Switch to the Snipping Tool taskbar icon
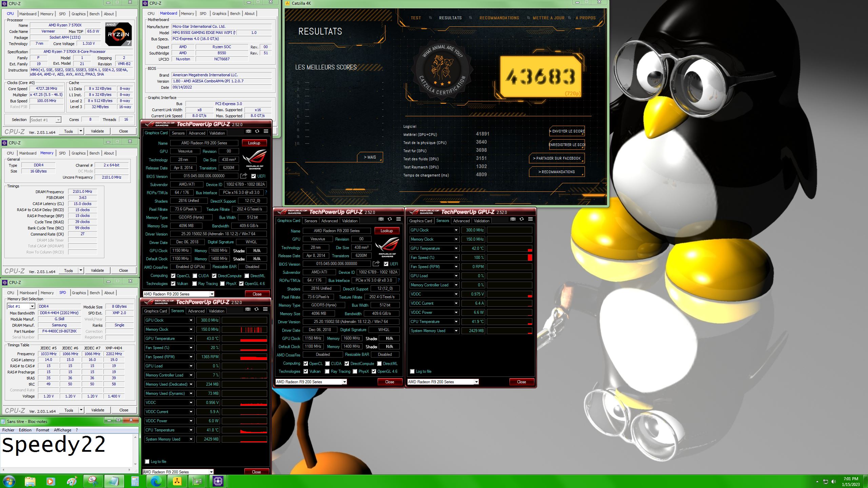This screenshot has width=868, height=488. tap(93, 481)
